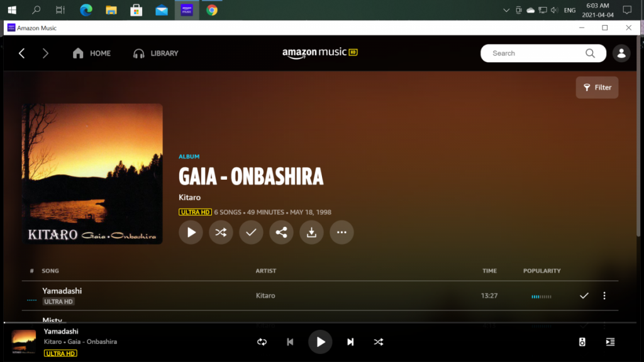Open the HOME page
644x362 pixels.
point(92,53)
